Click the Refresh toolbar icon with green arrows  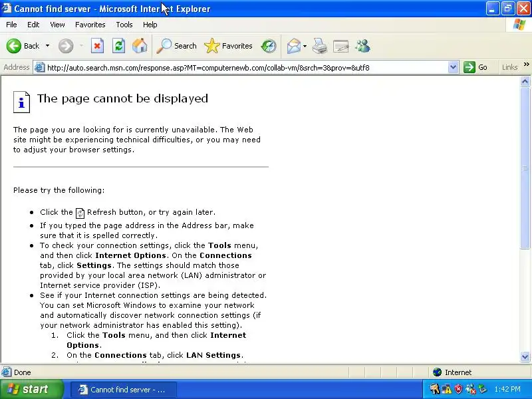[118, 46]
